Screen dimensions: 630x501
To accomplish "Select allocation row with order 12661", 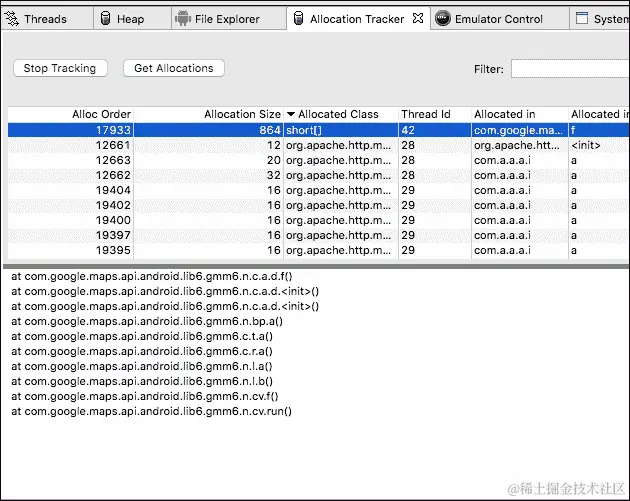I will pos(319,145).
